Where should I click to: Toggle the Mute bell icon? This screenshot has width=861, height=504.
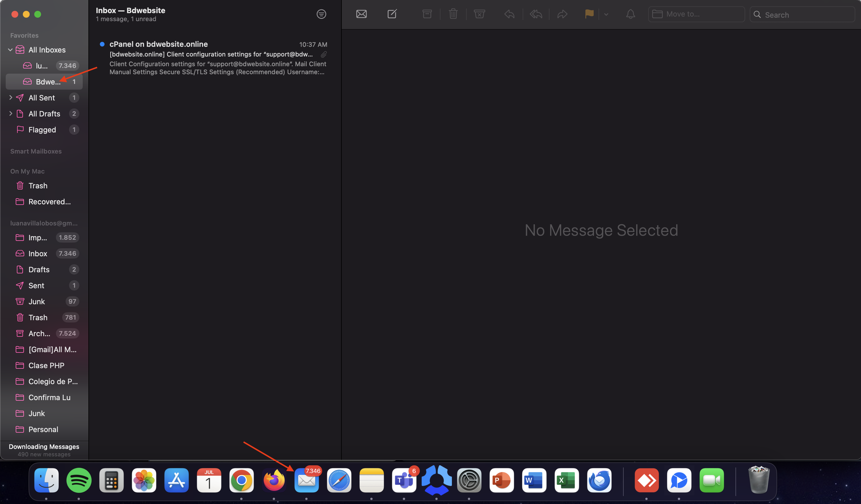[630, 14]
